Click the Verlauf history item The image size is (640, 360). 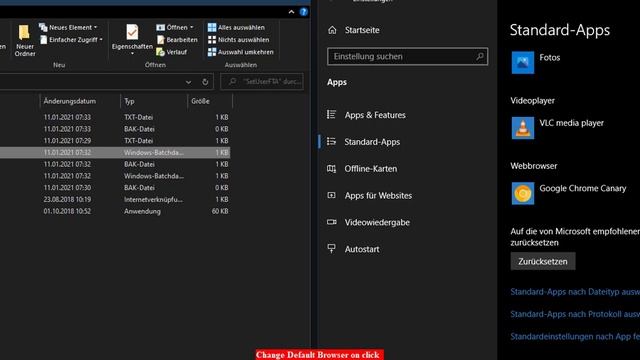(x=172, y=52)
